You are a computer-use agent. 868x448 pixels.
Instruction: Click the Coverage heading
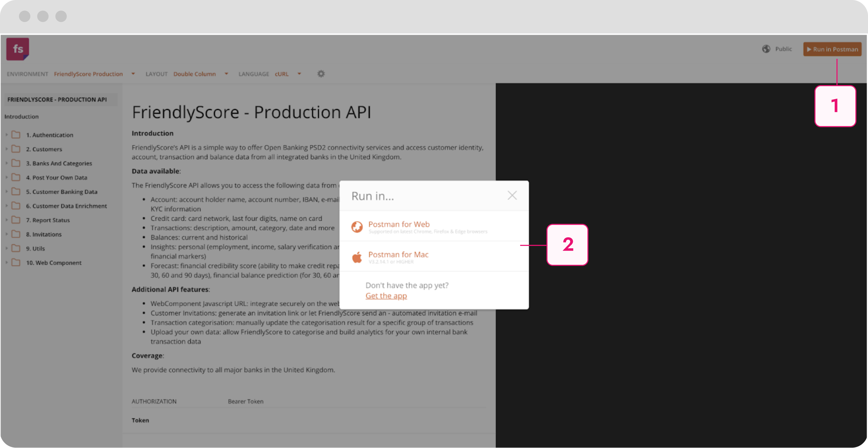coord(148,356)
